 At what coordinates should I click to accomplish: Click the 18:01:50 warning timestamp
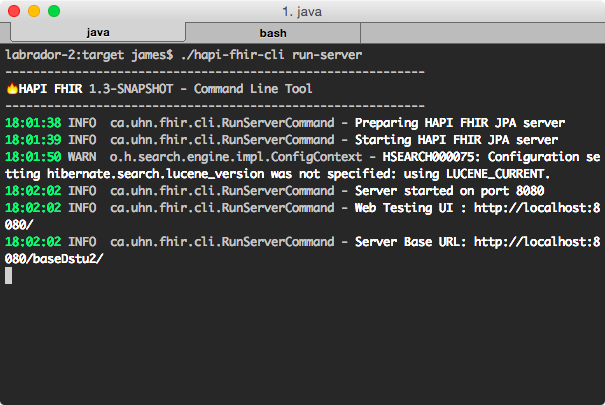point(33,157)
